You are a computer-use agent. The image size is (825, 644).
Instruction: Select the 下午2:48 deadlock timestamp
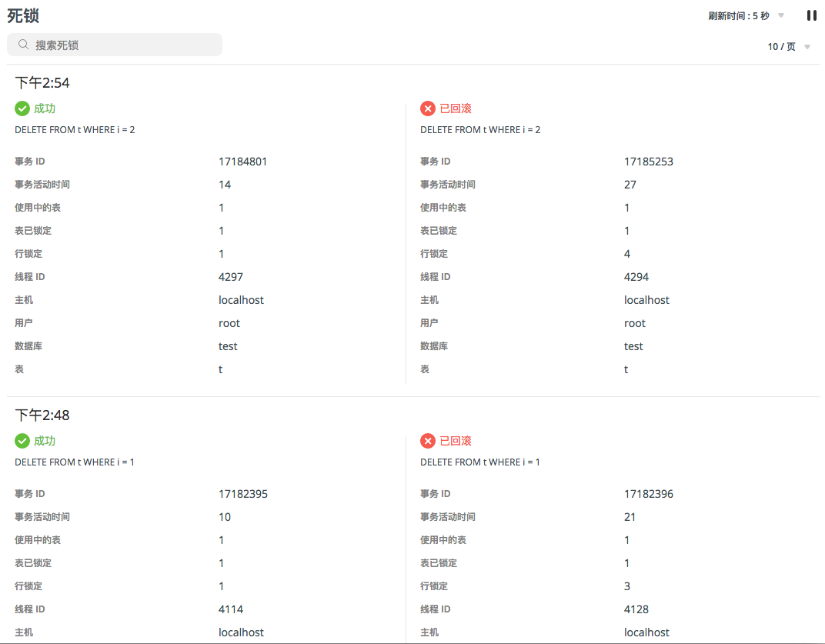tap(42, 415)
